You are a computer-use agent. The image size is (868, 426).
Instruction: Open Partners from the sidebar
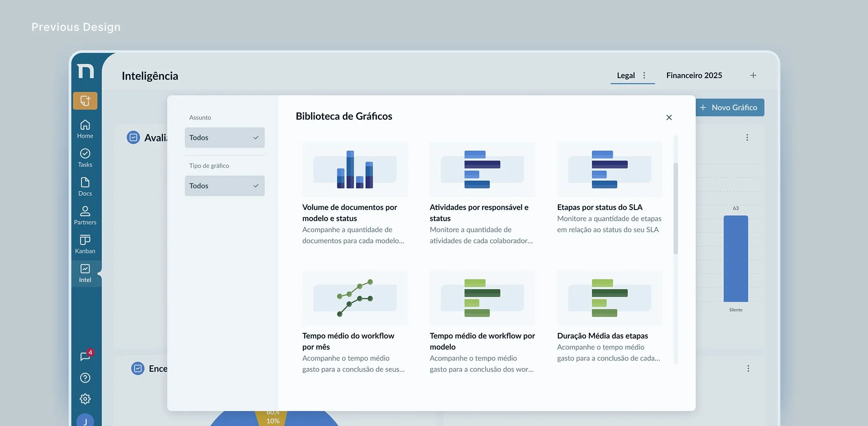[x=85, y=216]
